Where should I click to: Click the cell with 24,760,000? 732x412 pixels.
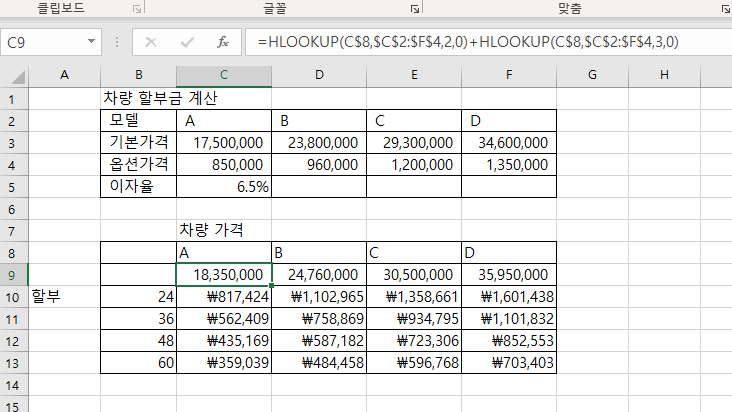(319, 275)
